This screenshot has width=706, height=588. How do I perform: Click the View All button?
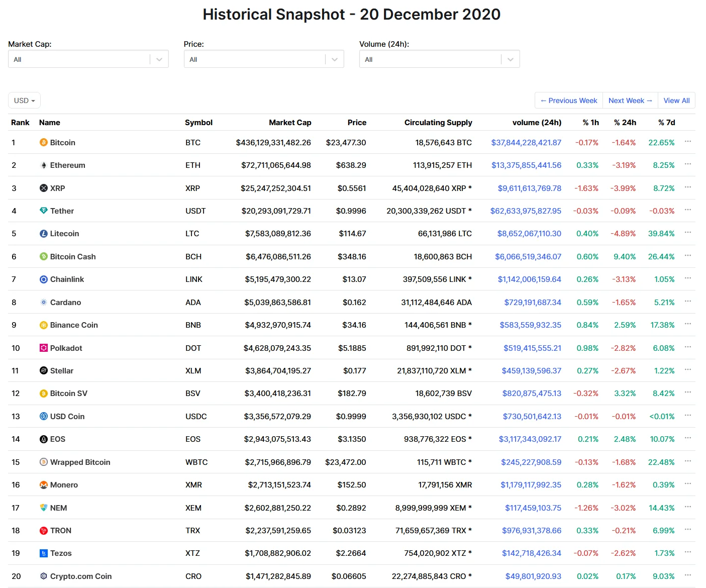pyautogui.click(x=676, y=101)
